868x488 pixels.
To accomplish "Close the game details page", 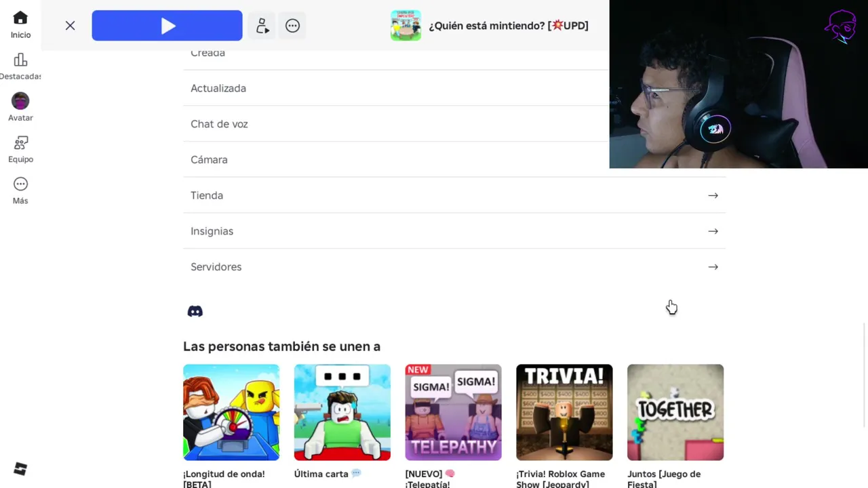I will pyautogui.click(x=70, y=26).
